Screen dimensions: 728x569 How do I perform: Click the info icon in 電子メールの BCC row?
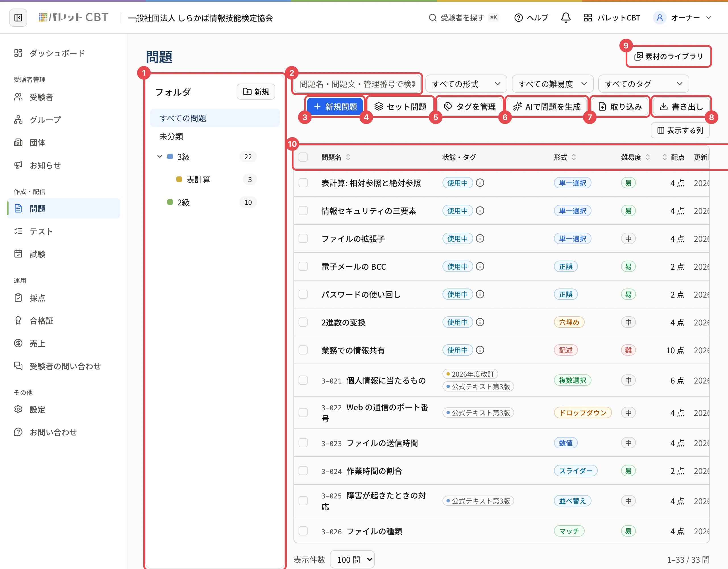click(x=480, y=267)
